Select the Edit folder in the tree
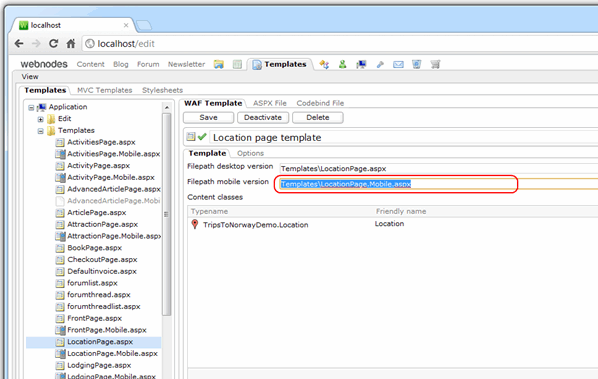Image resolution: width=598 pixels, height=379 pixels. point(64,119)
